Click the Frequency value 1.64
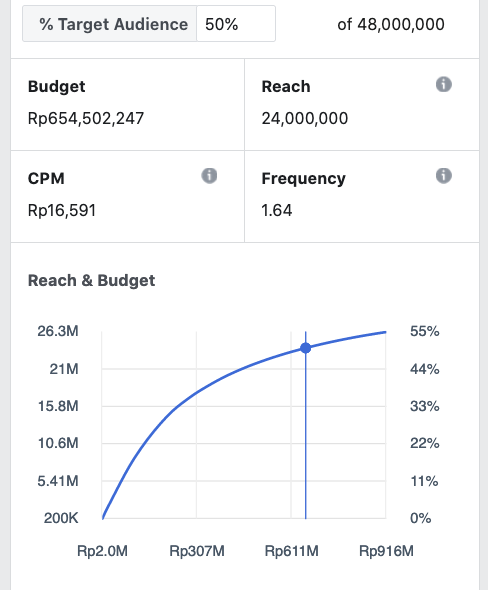Screen dimensions: 488x590 [277, 210]
